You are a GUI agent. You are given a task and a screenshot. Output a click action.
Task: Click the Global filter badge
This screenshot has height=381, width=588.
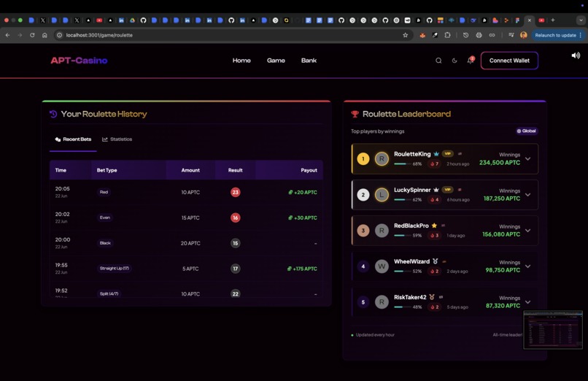(x=527, y=131)
